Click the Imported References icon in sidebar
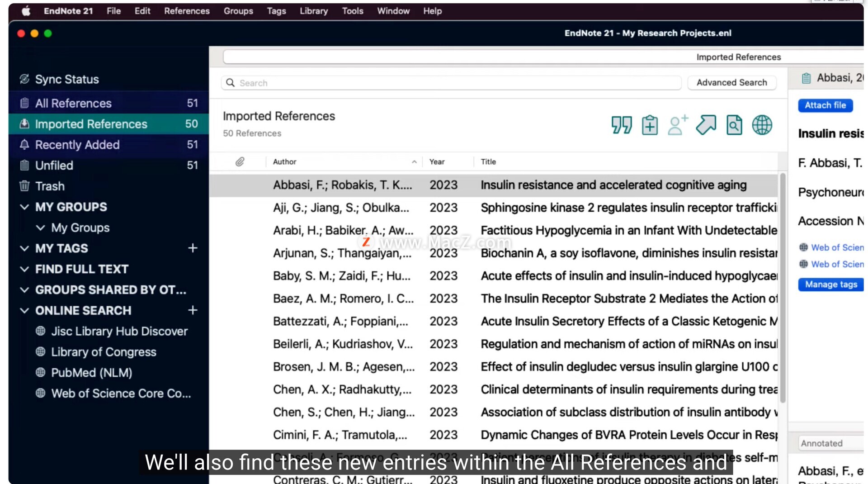868x484 pixels. pyautogui.click(x=24, y=123)
